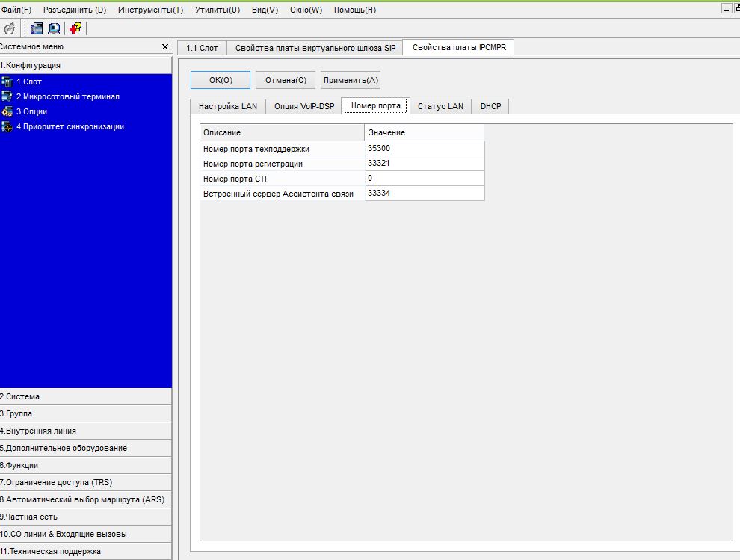Open the Окно(W) menu
The image size is (740, 560).
[306, 10]
